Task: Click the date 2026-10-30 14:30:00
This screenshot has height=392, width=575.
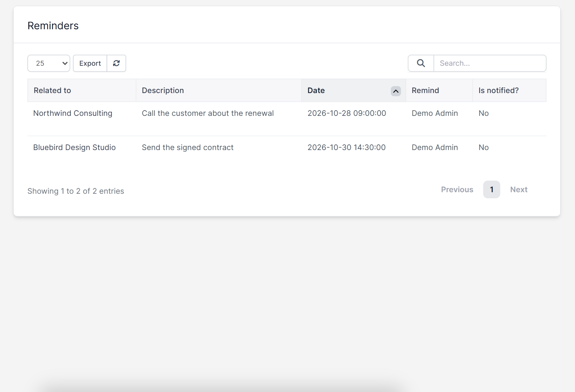Action: tap(346, 147)
